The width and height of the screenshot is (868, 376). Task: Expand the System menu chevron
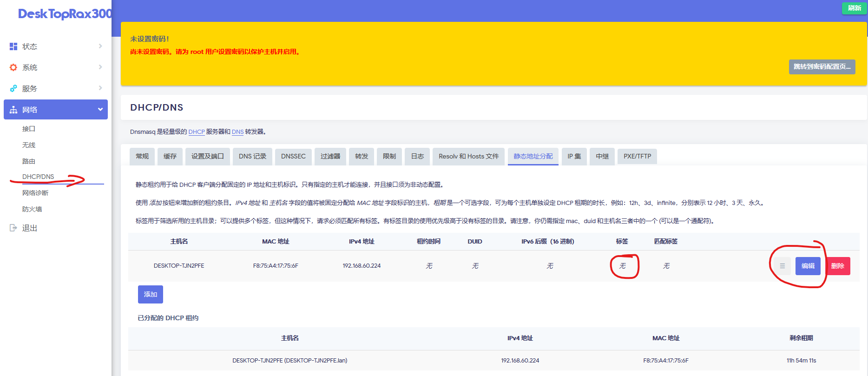point(100,67)
